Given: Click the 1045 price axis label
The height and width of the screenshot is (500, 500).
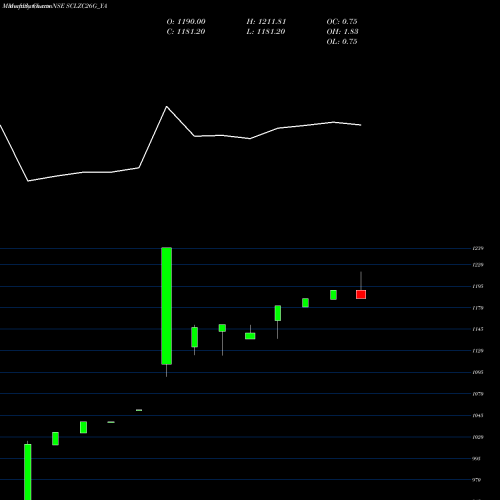Looking at the screenshot, I should pyautogui.click(x=478, y=416).
